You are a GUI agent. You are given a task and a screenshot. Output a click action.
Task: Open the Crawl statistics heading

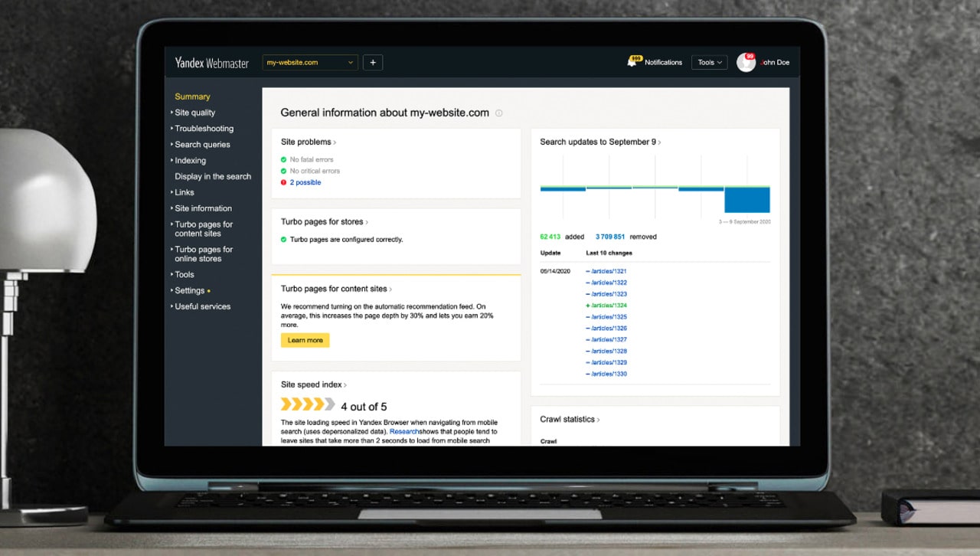[570, 419]
